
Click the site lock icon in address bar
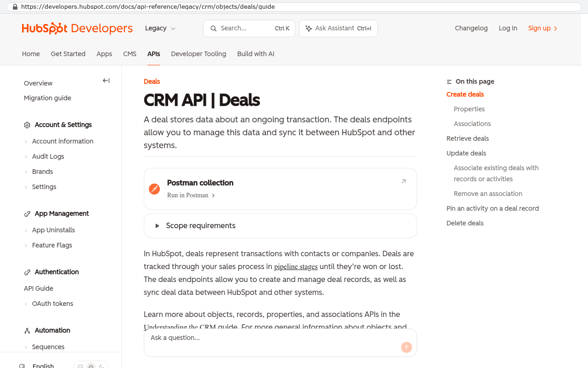click(15, 7)
